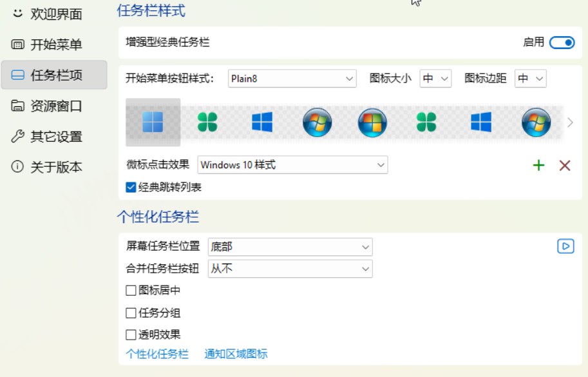The width and height of the screenshot is (588, 377).
Task: Pick the flat Windows 8 start button style
Action: pos(261,122)
